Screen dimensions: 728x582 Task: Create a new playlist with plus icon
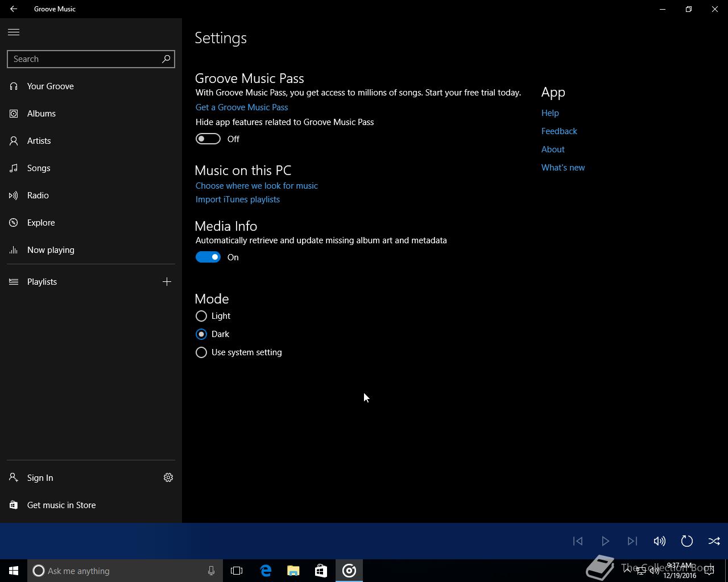pyautogui.click(x=167, y=282)
